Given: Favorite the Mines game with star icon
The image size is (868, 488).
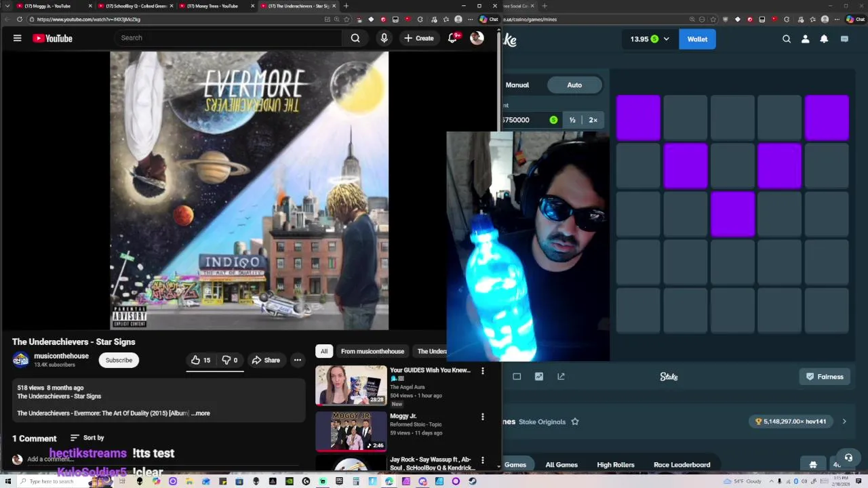Looking at the screenshot, I should coord(574,422).
